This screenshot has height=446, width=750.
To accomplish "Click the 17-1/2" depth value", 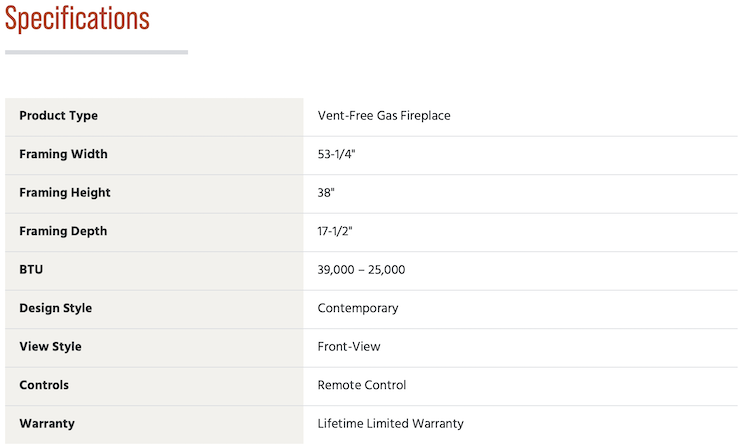I will 334,231.
